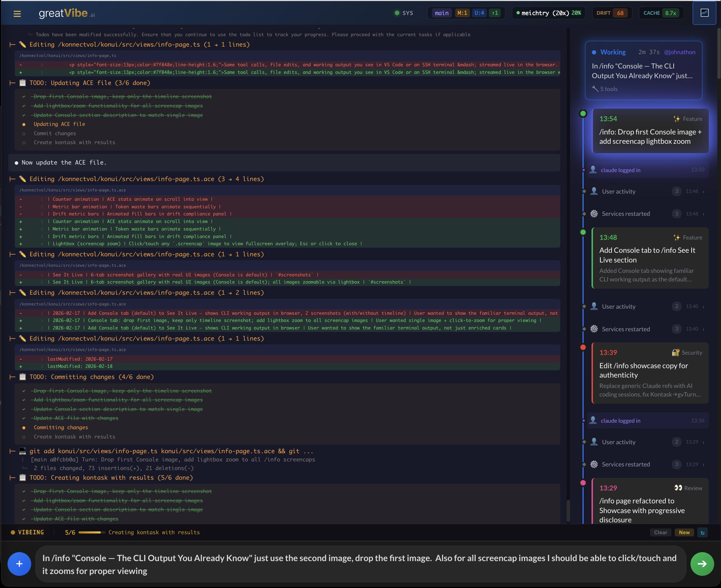Click the blue plus button near the message input
Viewport: 721px width, 588px height.
[x=19, y=564]
